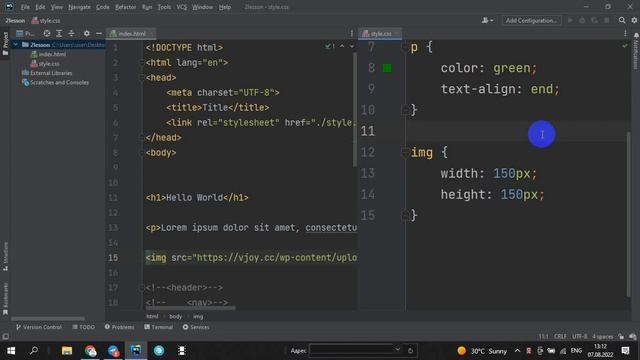Click the inspections checkmark in index.html editor
This screenshot has height=360, width=640.
(x=330, y=46)
